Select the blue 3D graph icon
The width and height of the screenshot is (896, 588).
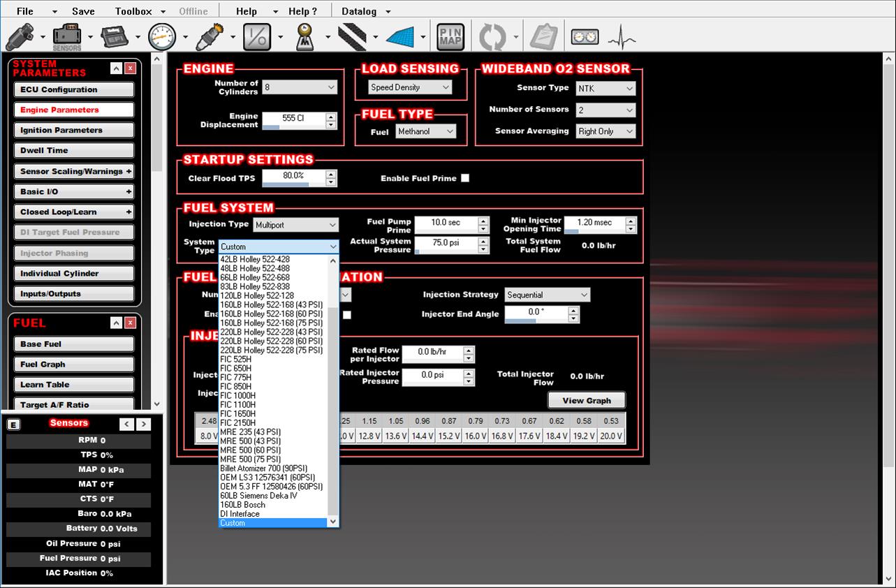click(x=400, y=36)
